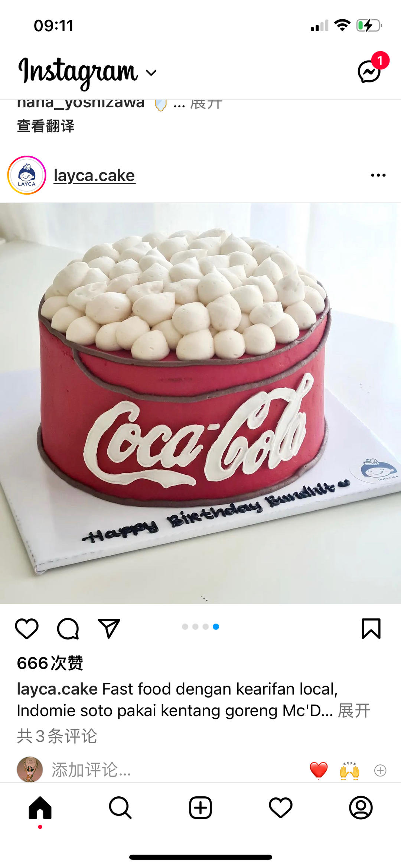Add the red heart quick reaction
401x868 pixels.
click(x=319, y=770)
